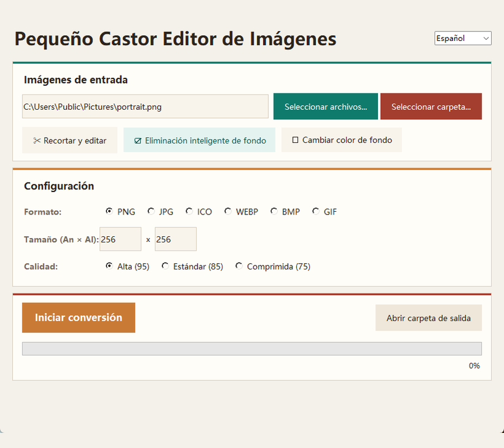Click the Calidad: label
This screenshot has height=448, width=504.
click(x=41, y=267)
